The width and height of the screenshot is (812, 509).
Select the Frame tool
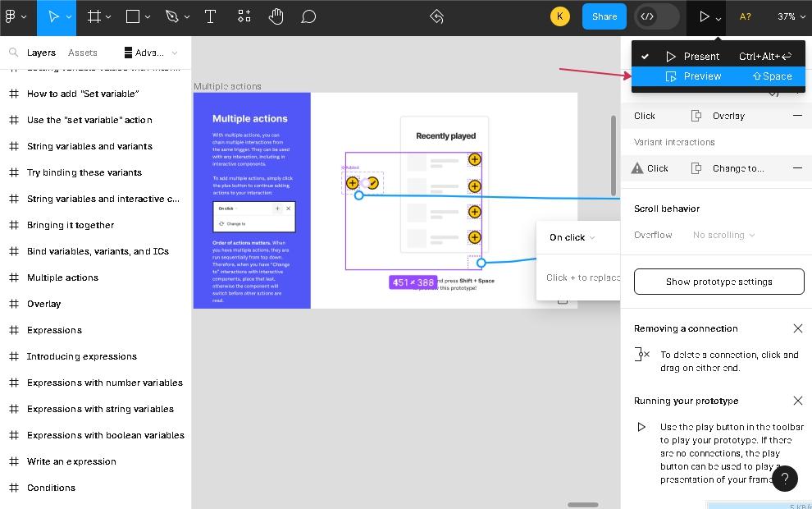coord(94,16)
